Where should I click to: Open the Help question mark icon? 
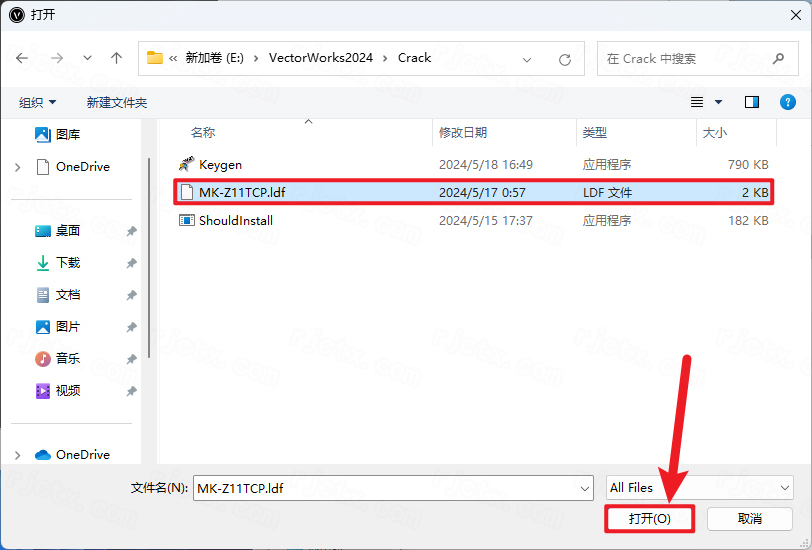[x=788, y=102]
